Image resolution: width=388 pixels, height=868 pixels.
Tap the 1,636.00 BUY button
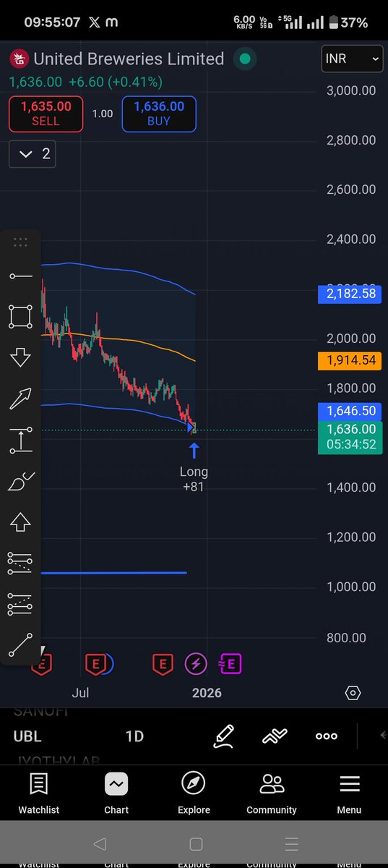click(x=159, y=114)
